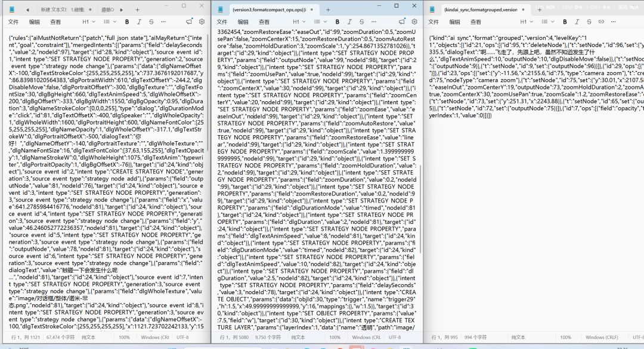This screenshot has height=349, width=644.
Task: Click 100% zoom level in middle Notepad status bar
Action: tap(335, 338)
